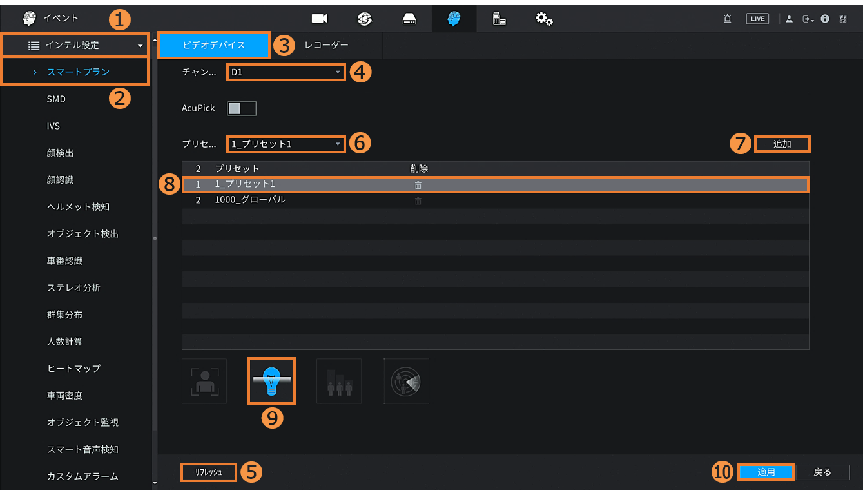
Task: Select the IVS light bulb smart plan icon
Action: coord(271,381)
